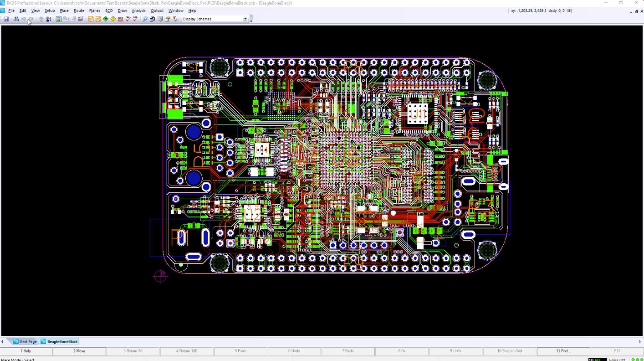
Task: Open the Display Schemes dropdown
Action: tap(245, 19)
